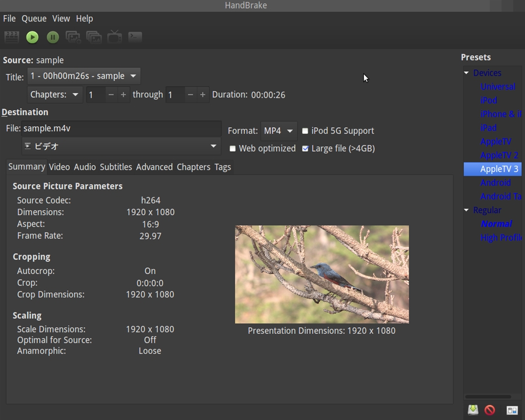Select the iPad preset
This screenshot has height=420, width=525.
coord(488,128)
